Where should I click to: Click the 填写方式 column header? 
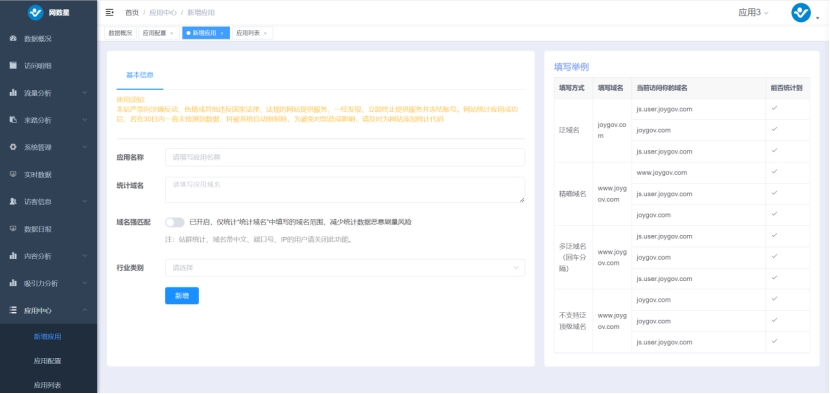[572, 88]
